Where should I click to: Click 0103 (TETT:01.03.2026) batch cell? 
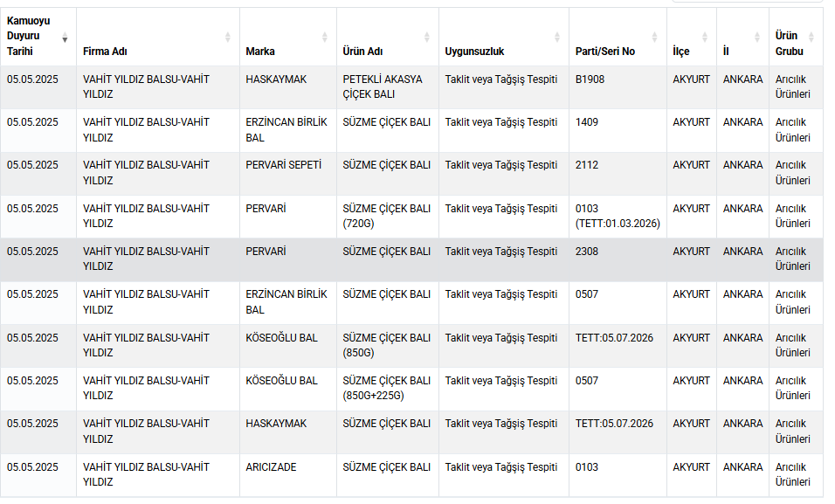click(618, 217)
